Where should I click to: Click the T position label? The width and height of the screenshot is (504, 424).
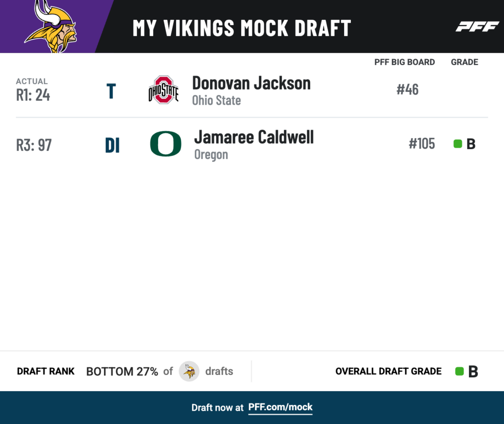pos(111,91)
